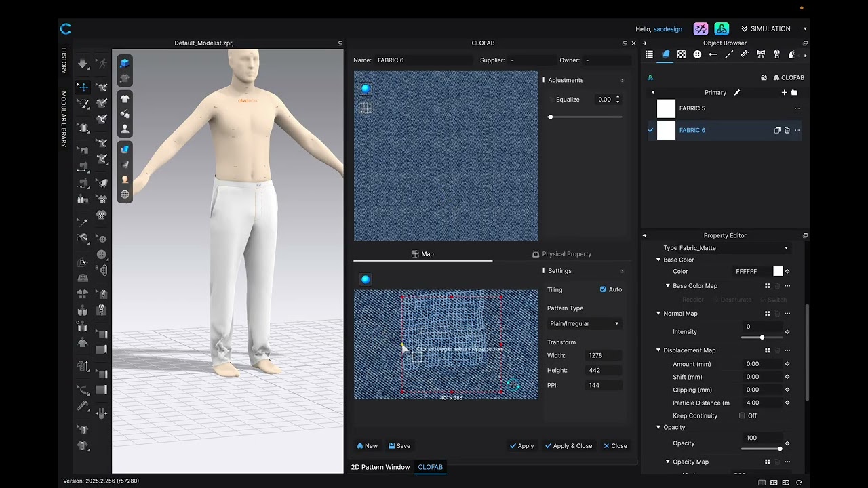The height and width of the screenshot is (488, 868).
Task: Toggle FABRIC 6 checkmark selection
Action: click(651, 130)
